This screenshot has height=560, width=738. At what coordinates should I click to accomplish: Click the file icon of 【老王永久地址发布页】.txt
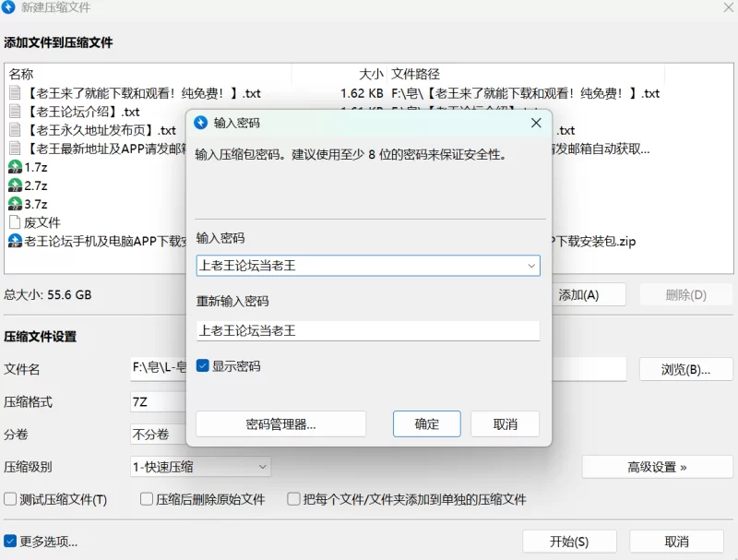point(15,130)
